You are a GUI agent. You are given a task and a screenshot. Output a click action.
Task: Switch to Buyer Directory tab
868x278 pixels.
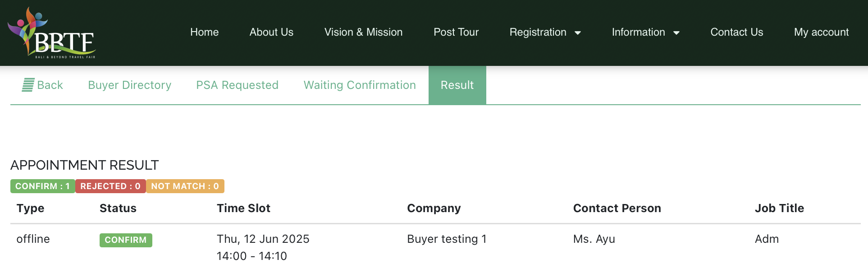[x=130, y=85]
